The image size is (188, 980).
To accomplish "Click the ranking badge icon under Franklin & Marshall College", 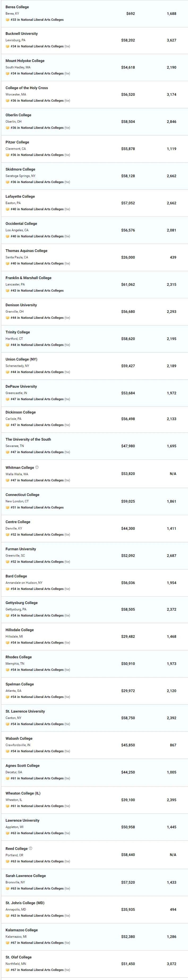I will click(x=8, y=290).
